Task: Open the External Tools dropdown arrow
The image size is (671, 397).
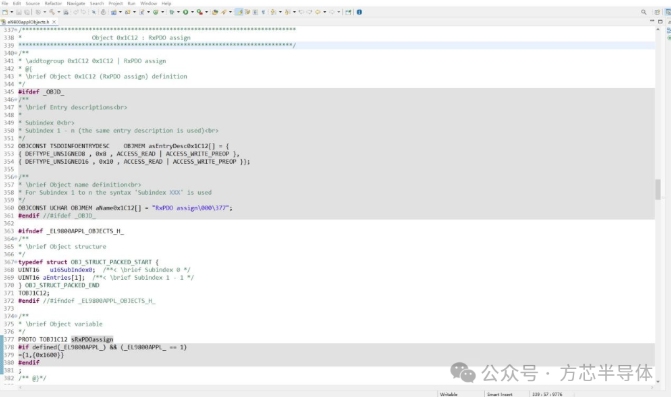Action: 206,12
